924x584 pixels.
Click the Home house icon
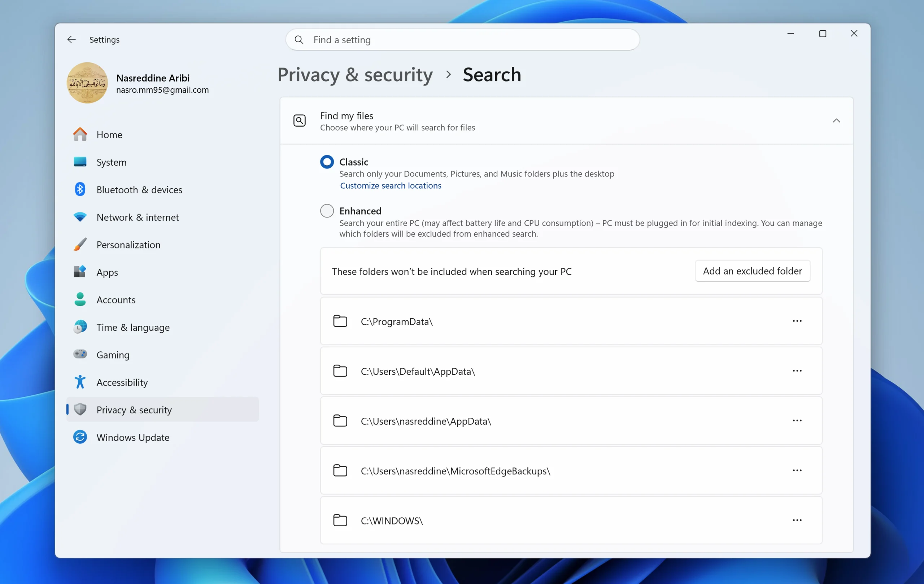pos(80,135)
